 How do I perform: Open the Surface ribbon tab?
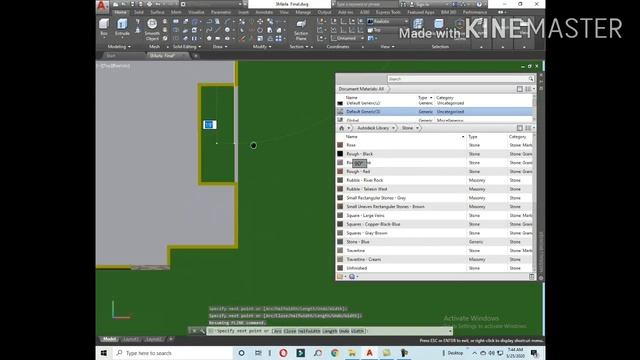(157, 12)
